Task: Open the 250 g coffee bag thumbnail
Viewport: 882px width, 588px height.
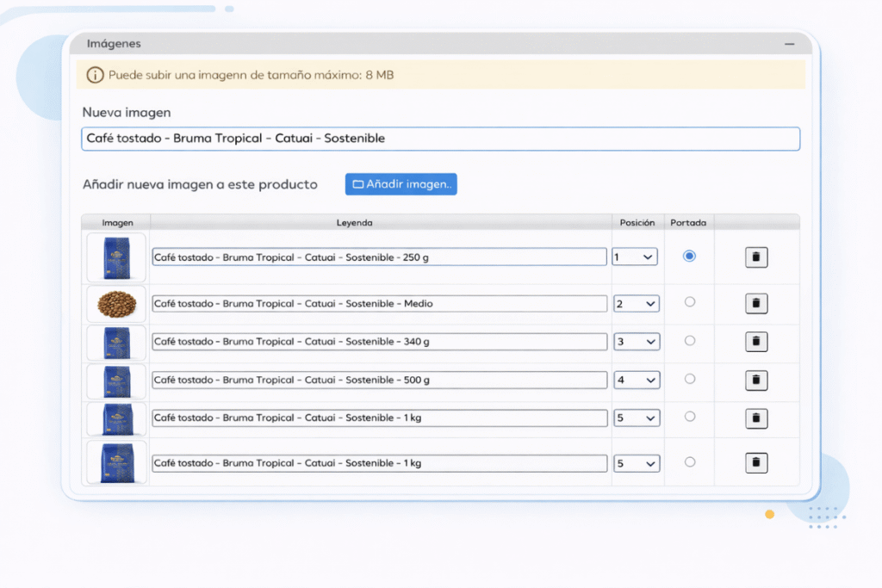Action: point(116,257)
